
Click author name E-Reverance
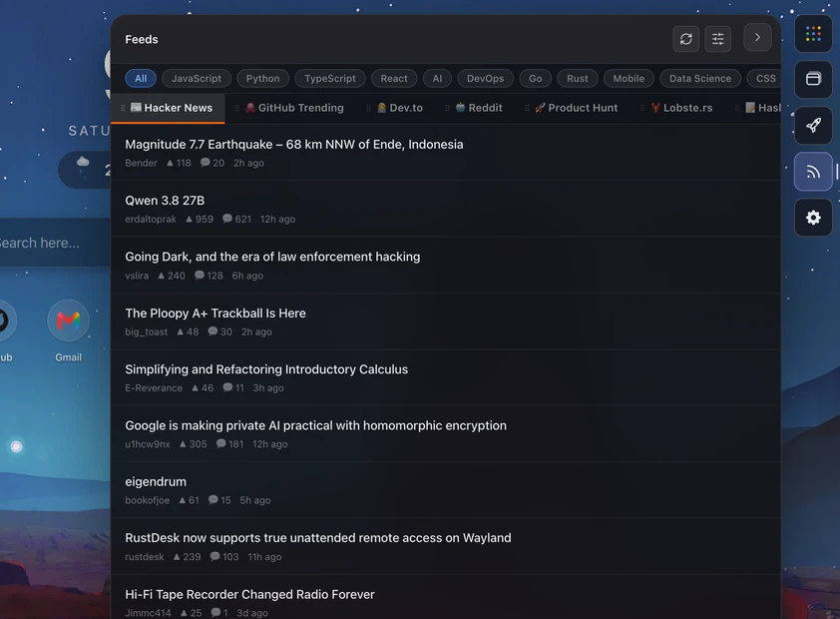pyautogui.click(x=154, y=388)
